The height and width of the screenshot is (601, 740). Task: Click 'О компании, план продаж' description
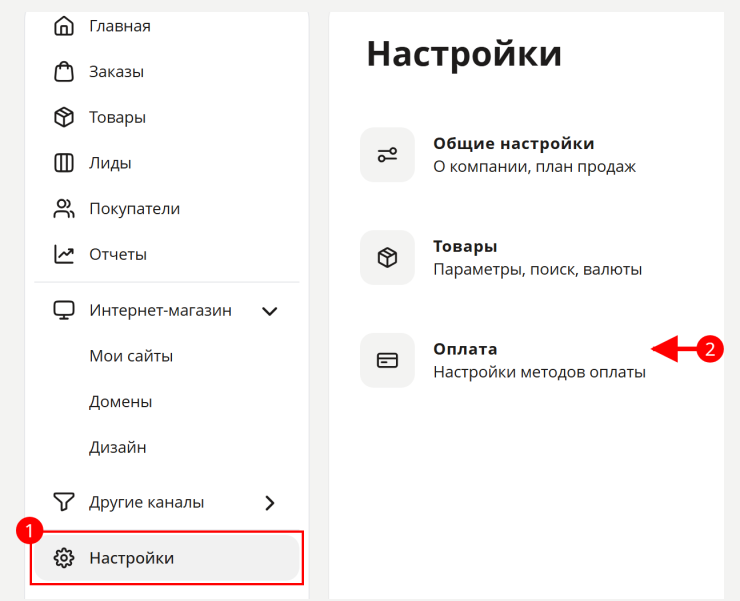pyautogui.click(x=535, y=167)
